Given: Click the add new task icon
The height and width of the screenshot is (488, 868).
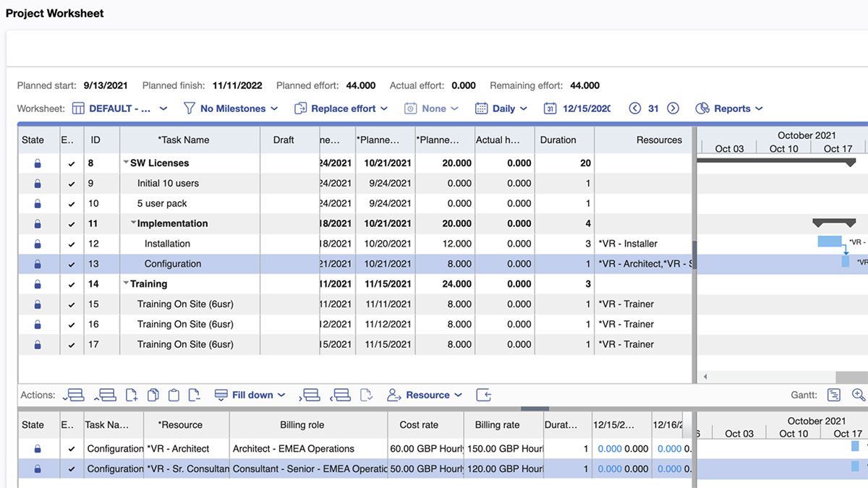Looking at the screenshot, I should [131, 395].
